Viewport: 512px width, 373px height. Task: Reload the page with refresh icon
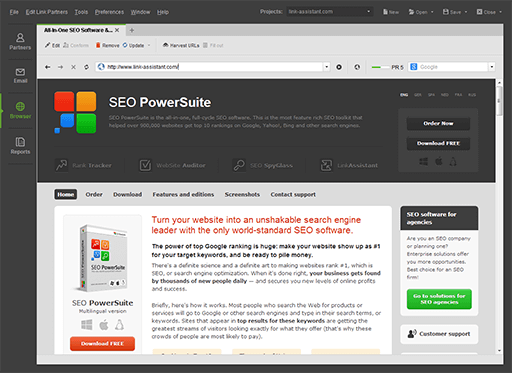pyautogui.click(x=86, y=67)
